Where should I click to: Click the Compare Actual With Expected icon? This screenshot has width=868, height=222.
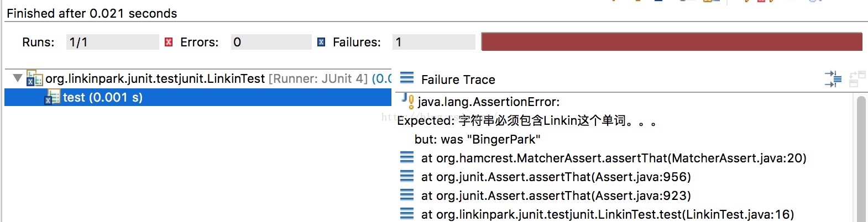pyautogui.click(x=857, y=79)
